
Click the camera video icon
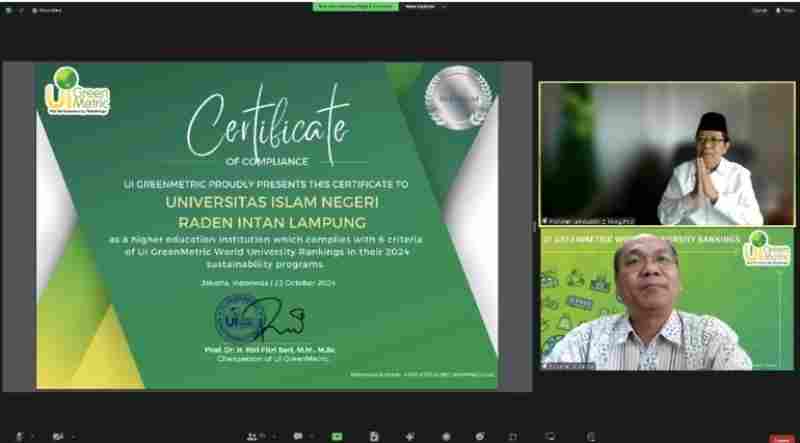pyautogui.click(x=57, y=436)
